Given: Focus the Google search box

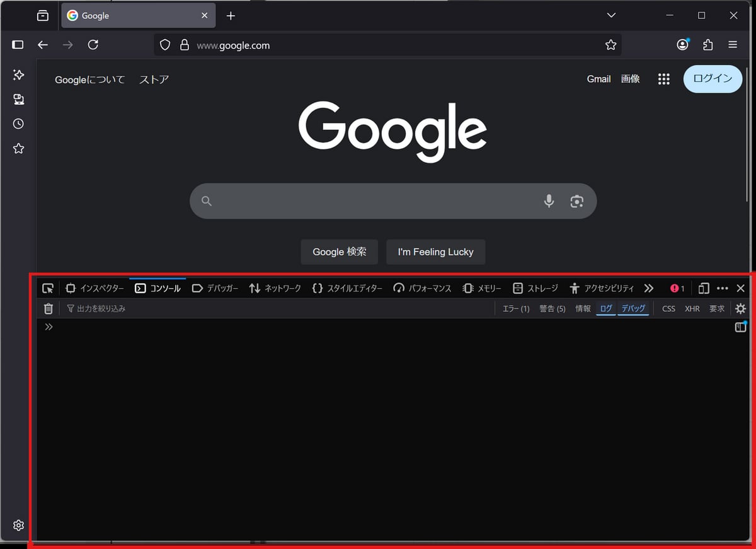Looking at the screenshot, I should pyautogui.click(x=393, y=201).
